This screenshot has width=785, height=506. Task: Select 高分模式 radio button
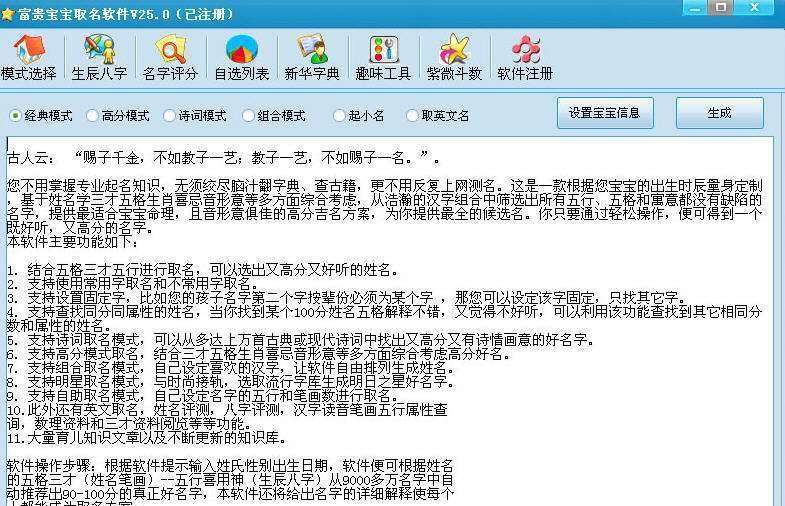tap(92, 116)
